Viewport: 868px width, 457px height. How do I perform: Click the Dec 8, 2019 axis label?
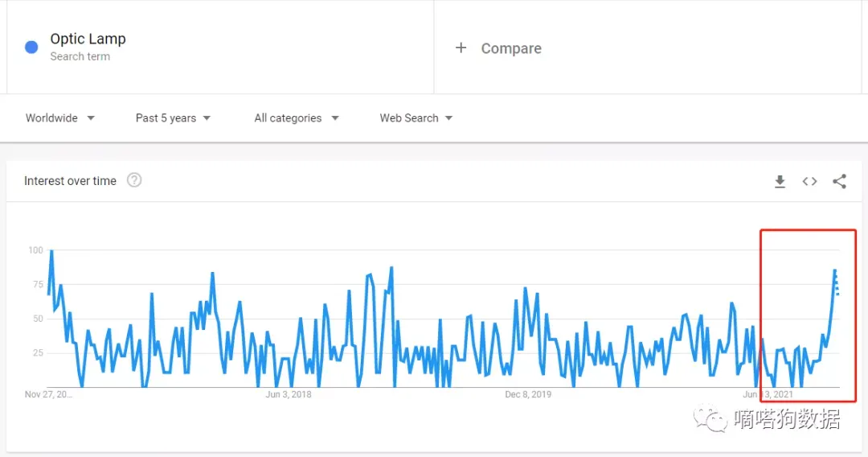[x=528, y=394]
